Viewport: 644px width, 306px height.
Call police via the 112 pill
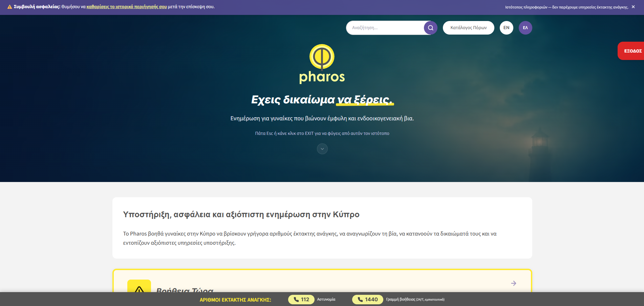coord(301,300)
